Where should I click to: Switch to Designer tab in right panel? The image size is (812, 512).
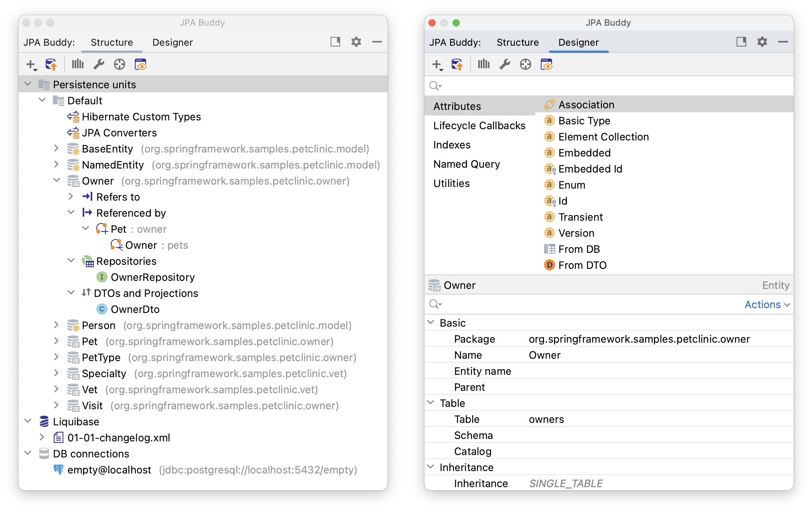click(x=579, y=43)
